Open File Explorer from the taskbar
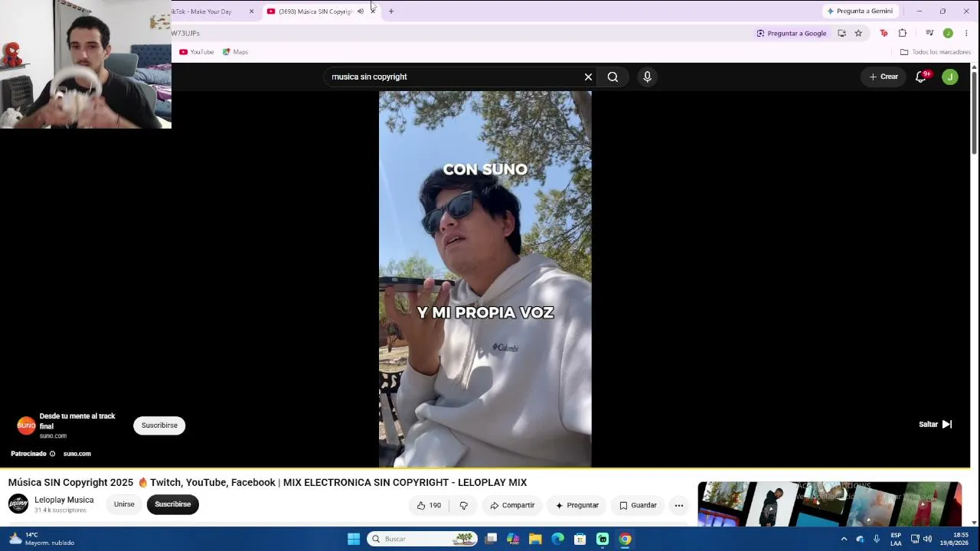Viewport: 980px width, 551px height. coord(535,539)
